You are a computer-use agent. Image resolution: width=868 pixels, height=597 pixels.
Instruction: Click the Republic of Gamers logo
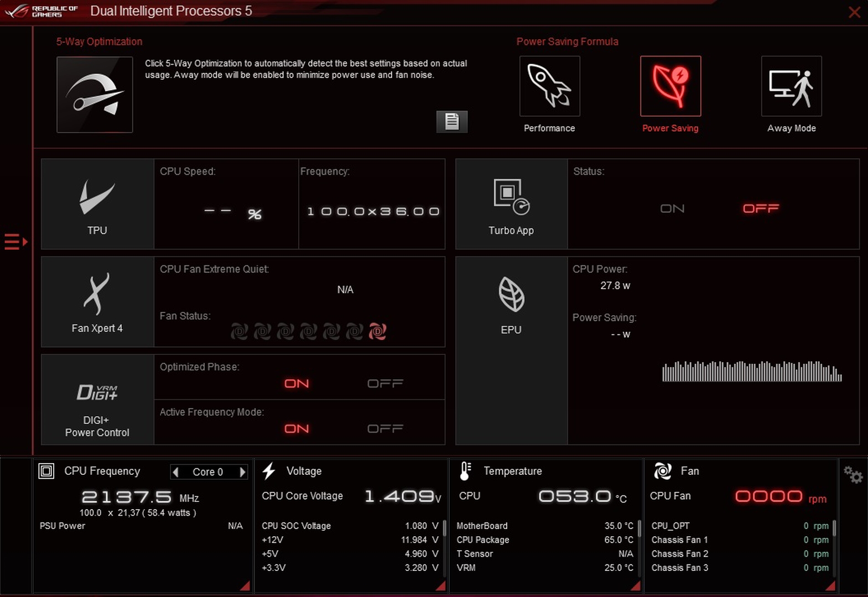pos(41,11)
